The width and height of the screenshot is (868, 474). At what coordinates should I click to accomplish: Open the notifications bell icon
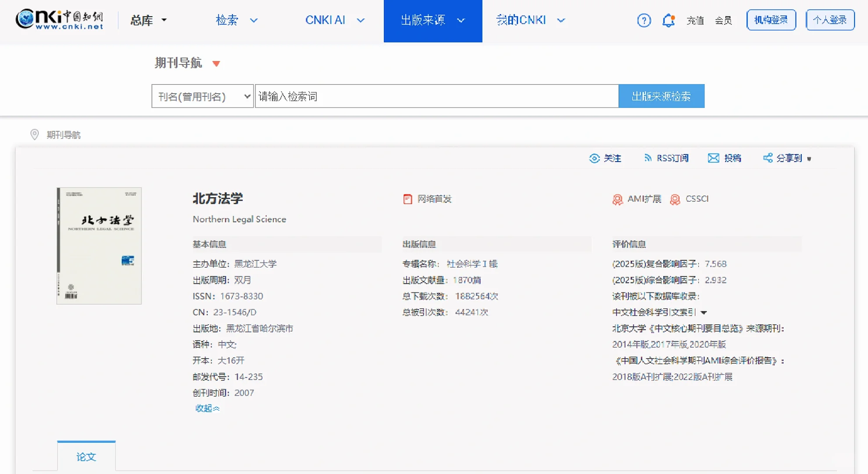[668, 20]
